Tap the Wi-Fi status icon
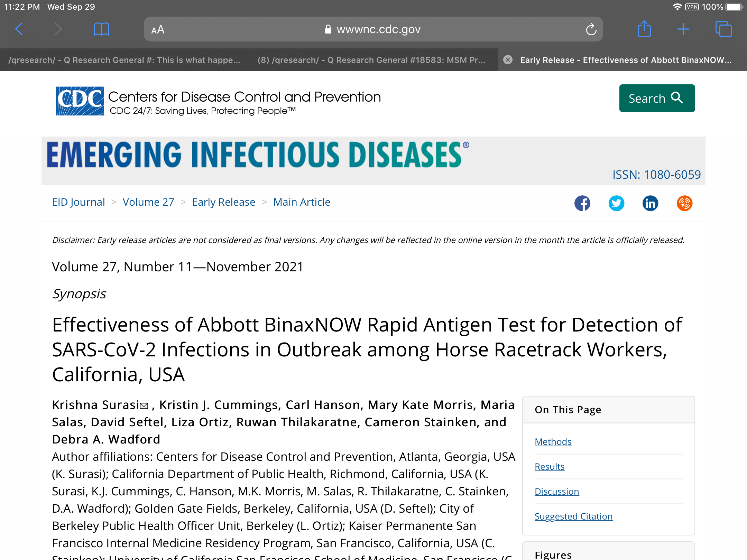 coord(677,7)
